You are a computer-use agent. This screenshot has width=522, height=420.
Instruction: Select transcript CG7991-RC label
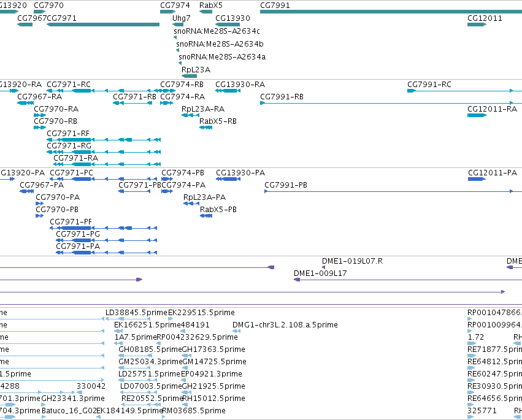(x=429, y=84)
